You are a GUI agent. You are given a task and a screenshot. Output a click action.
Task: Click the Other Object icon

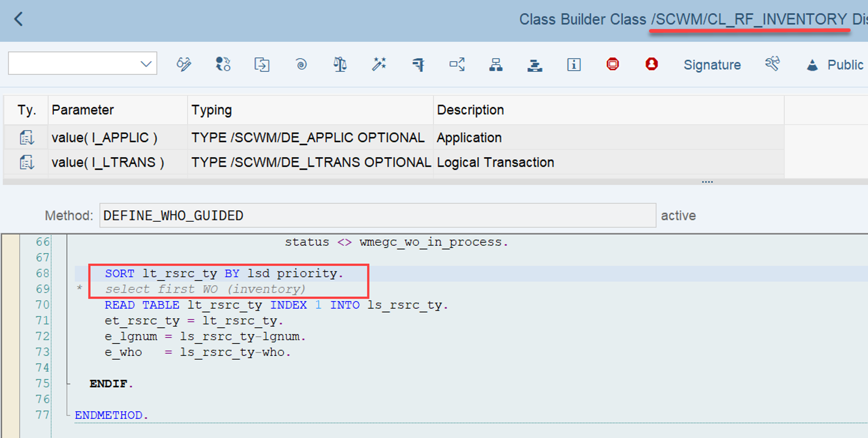click(x=262, y=64)
